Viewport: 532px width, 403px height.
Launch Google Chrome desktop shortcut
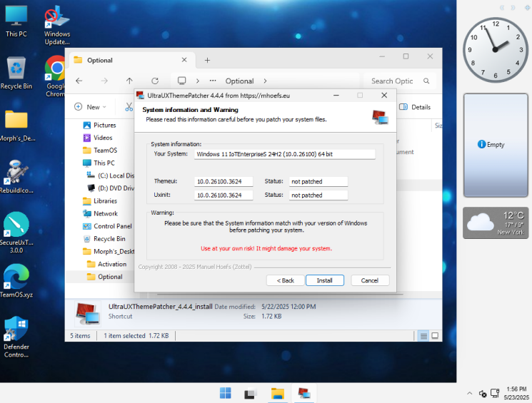(x=55, y=76)
